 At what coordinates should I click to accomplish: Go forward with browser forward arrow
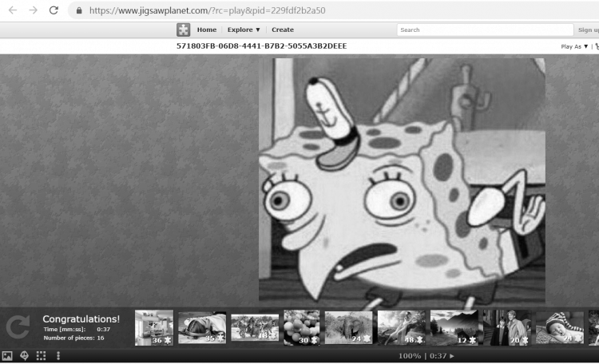pyautogui.click(x=34, y=10)
